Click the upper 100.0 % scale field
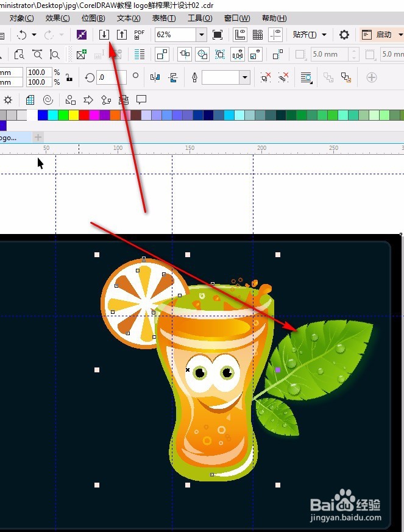Screen dimensions: 404x532 [39, 73]
